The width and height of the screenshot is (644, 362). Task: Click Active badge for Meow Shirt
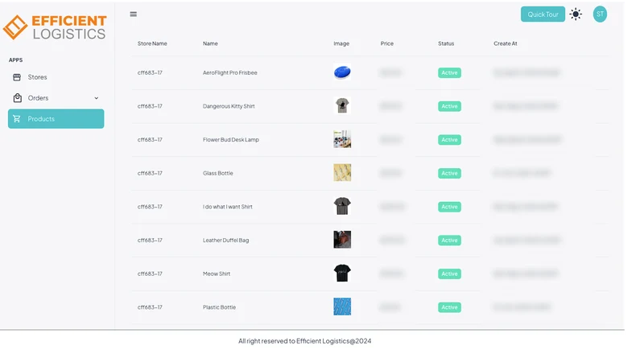[x=449, y=274]
